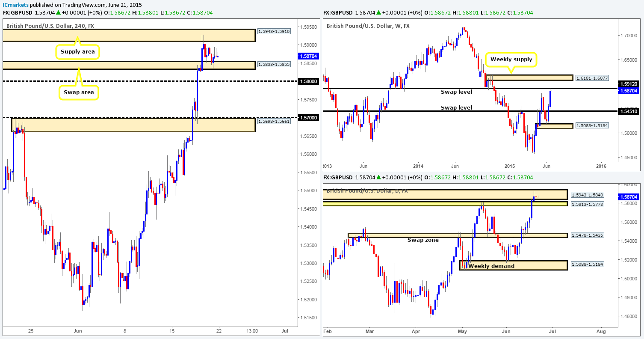Click the 13:00 time axis label

tap(252, 331)
